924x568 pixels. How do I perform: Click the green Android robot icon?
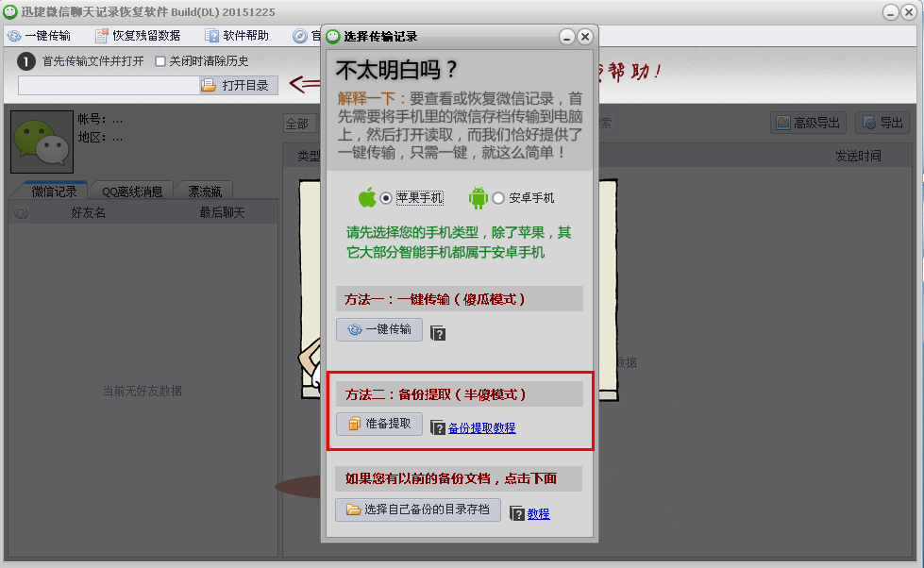478,198
